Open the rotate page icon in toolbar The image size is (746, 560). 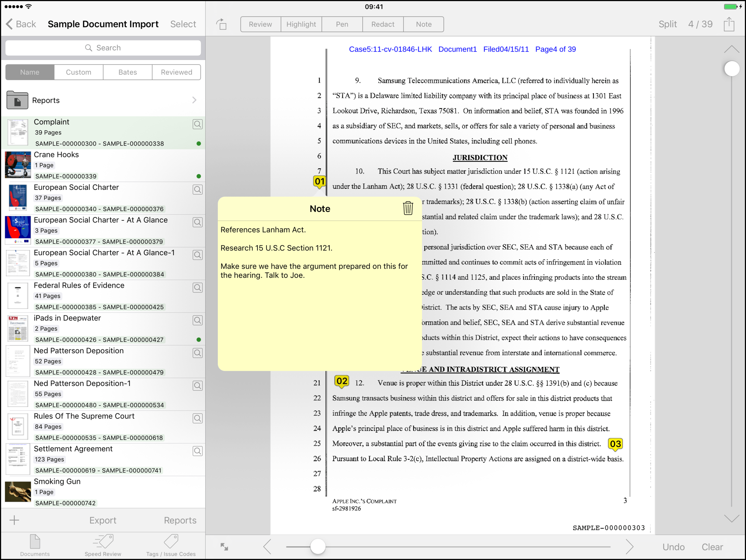coord(222,24)
